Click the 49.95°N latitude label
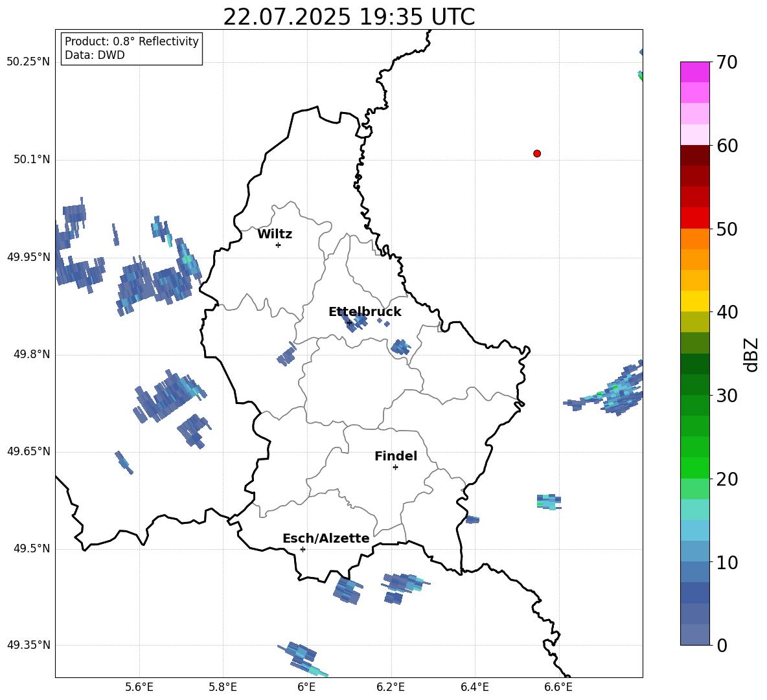This screenshot has width=767, height=700. pos(29,257)
